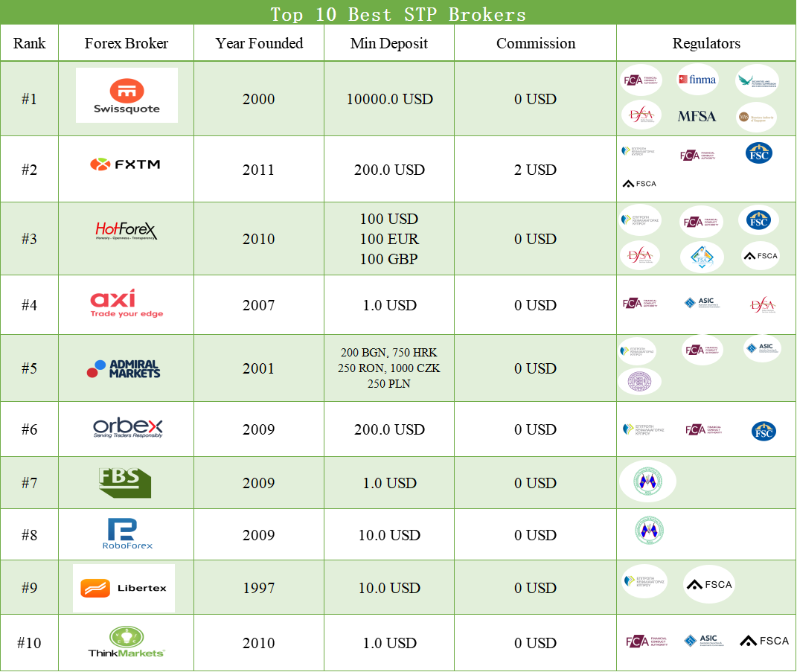
Task: Click the 10000.0 USD min deposit cell
Action: (389, 99)
